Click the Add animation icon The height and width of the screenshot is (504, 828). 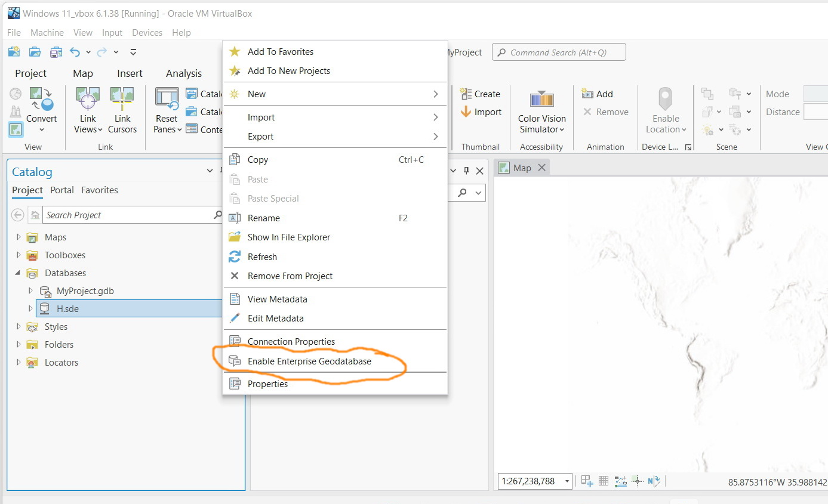click(587, 94)
